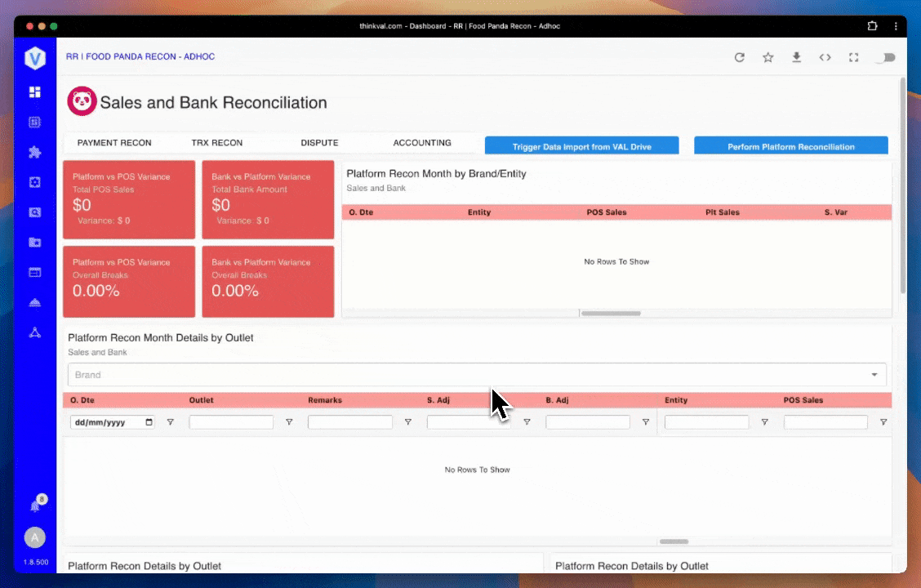Open the puzzle piece icon in sidebar

pos(34,152)
